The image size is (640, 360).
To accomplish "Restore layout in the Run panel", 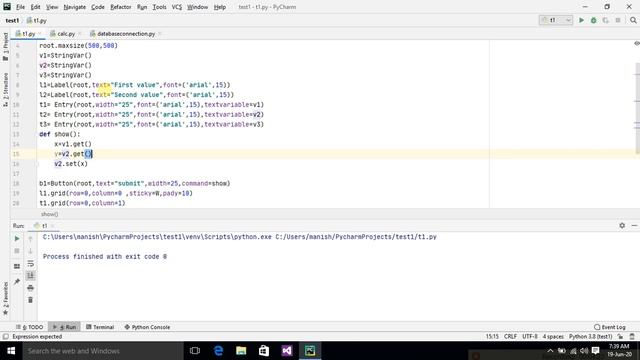I will pos(17,266).
